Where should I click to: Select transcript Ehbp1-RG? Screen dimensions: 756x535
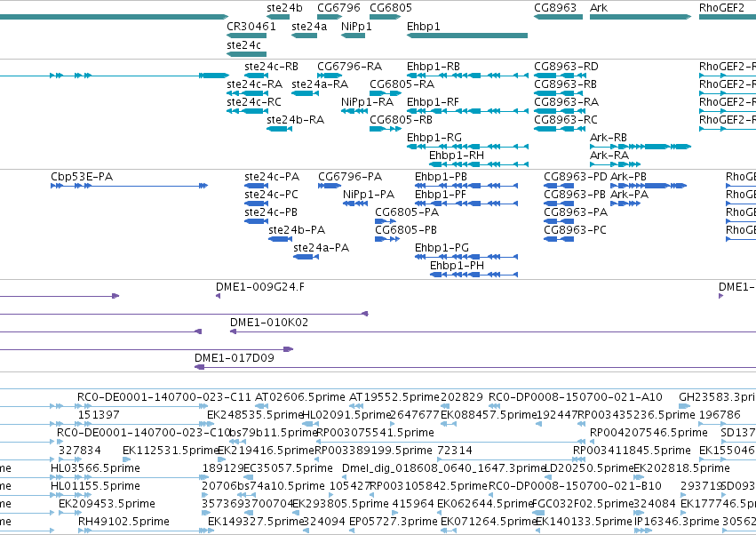(434, 138)
